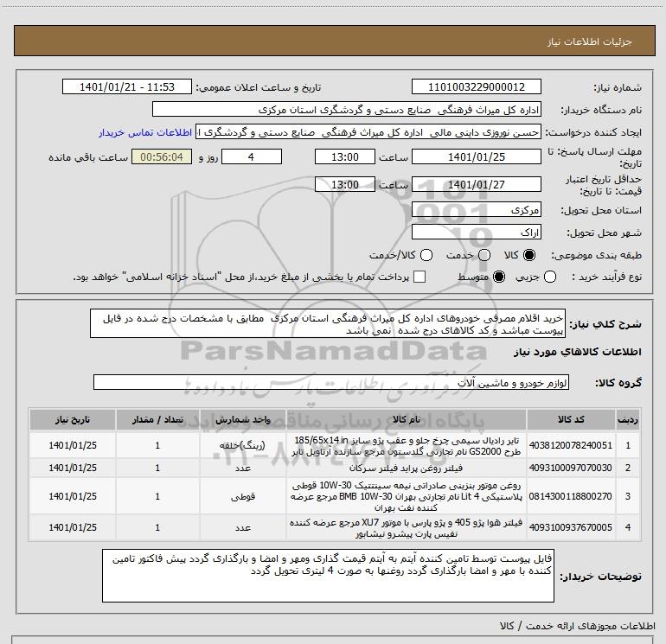This screenshot has height=644, width=666.
Task: Click the page title جزئیات اطلاعات نیاز
Action: pos(589,41)
